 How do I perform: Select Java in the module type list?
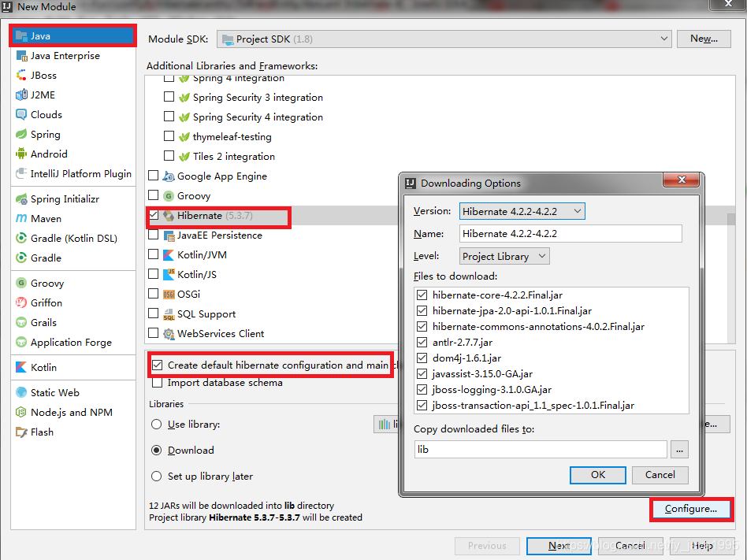pyautogui.click(x=73, y=36)
